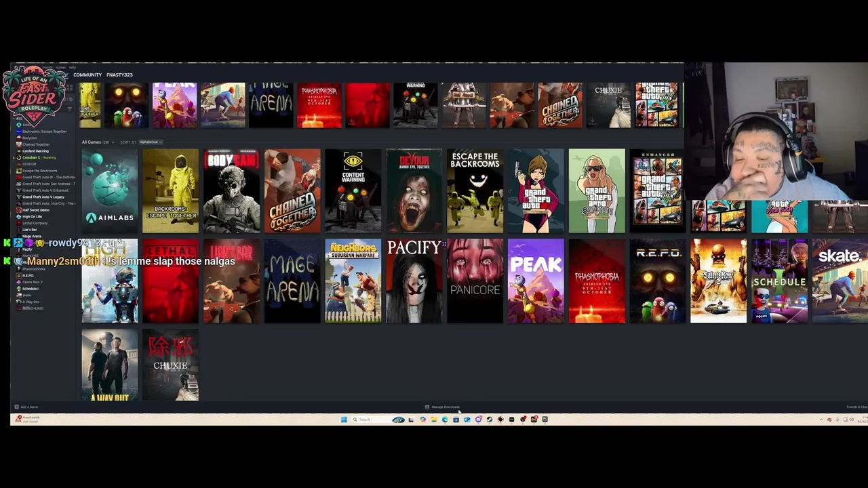Screen dimensions: 868x488
Task: Open the Chuxie card in All Games grid
Action: pyautogui.click(x=170, y=365)
